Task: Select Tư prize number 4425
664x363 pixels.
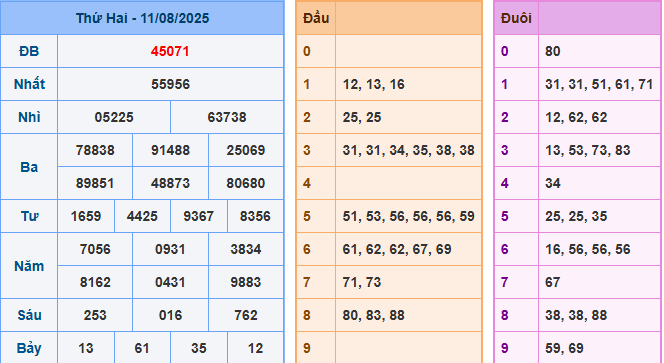Action: (142, 216)
